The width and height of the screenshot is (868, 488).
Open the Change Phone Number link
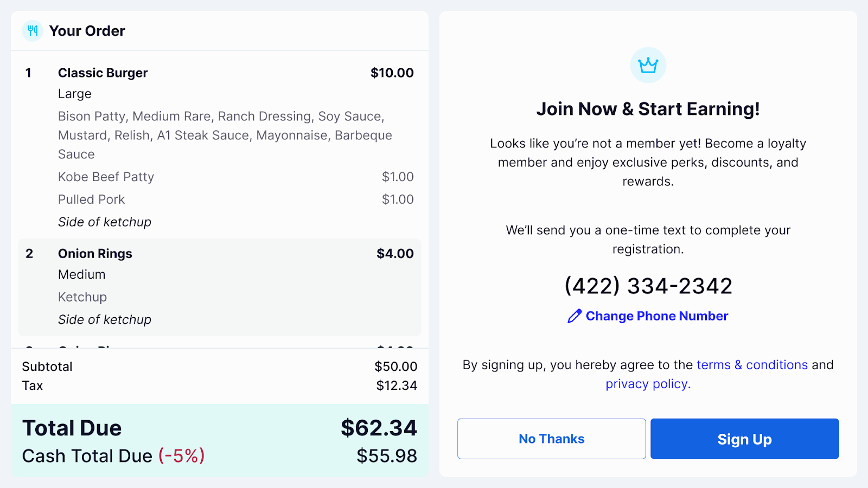[x=656, y=316]
